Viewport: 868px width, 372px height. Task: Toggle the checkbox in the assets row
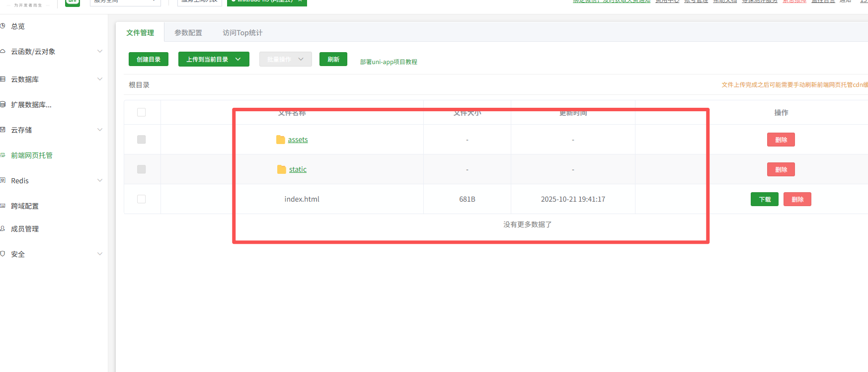click(142, 140)
